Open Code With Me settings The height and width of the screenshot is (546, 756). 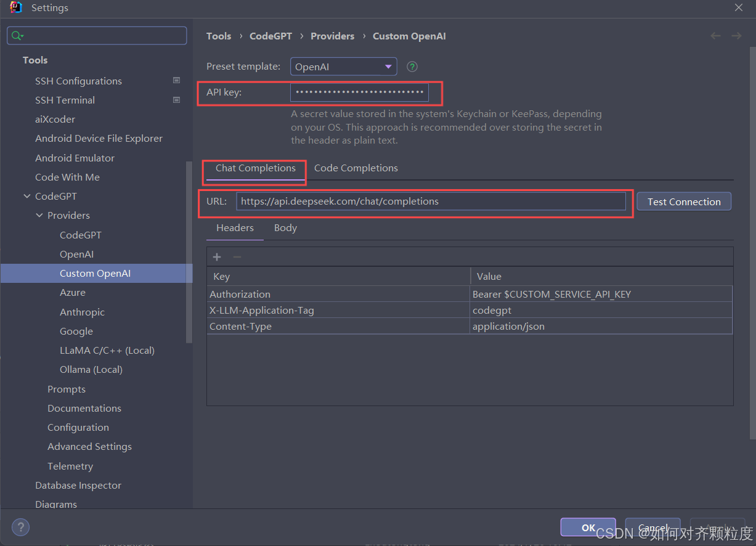coord(67,177)
